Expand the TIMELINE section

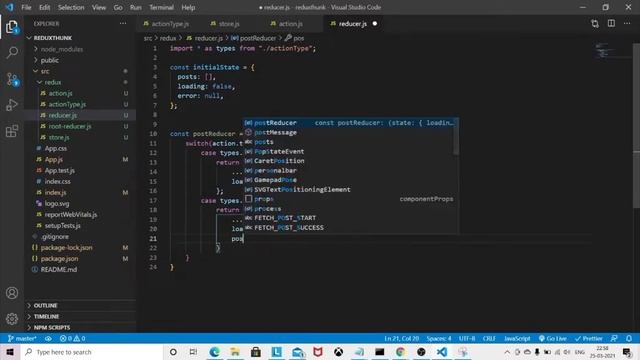point(46,316)
